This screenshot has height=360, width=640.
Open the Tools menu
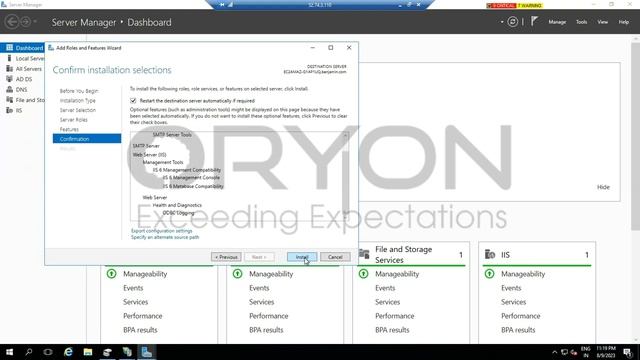click(582, 22)
